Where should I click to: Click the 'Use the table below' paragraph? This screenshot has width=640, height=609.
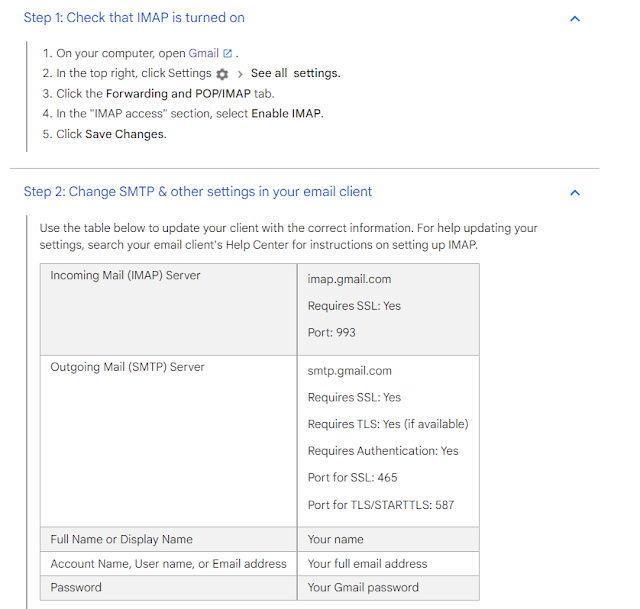(288, 236)
